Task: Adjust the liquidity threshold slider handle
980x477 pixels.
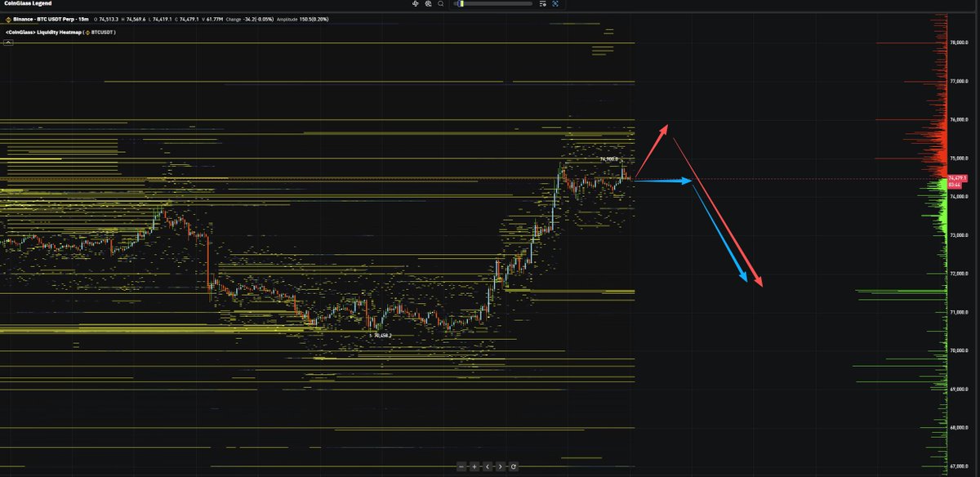Action: (x=461, y=4)
